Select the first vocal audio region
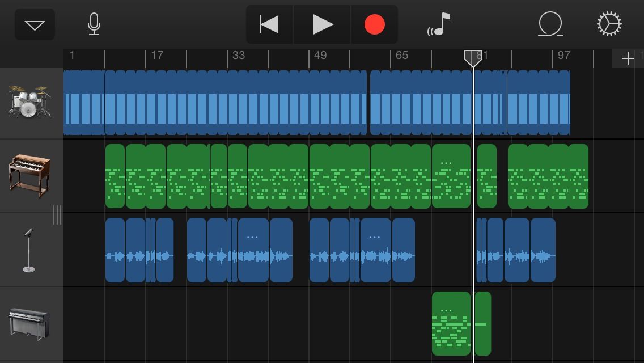Viewport: 644px width, 363px height. pyautogui.click(x=115, y=250)
